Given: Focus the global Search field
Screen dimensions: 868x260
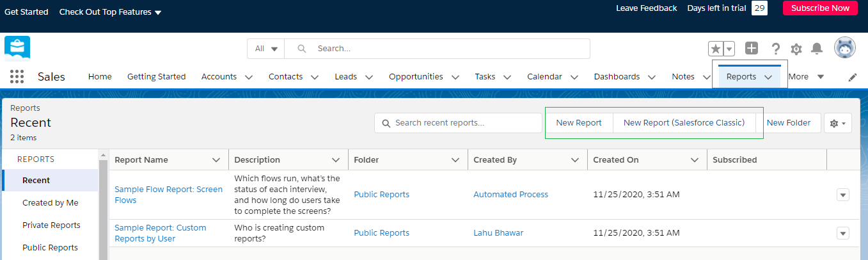Looking at the screenshot, I should coord(438,49).
